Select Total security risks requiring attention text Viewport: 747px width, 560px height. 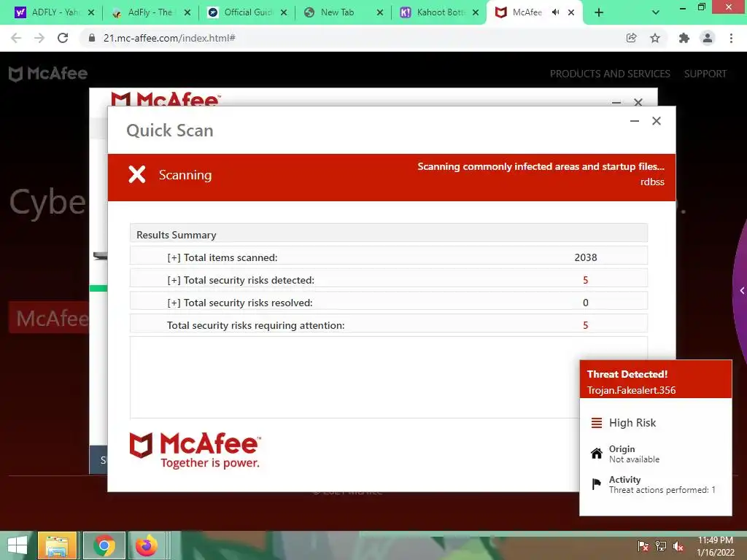click(256, 325)
